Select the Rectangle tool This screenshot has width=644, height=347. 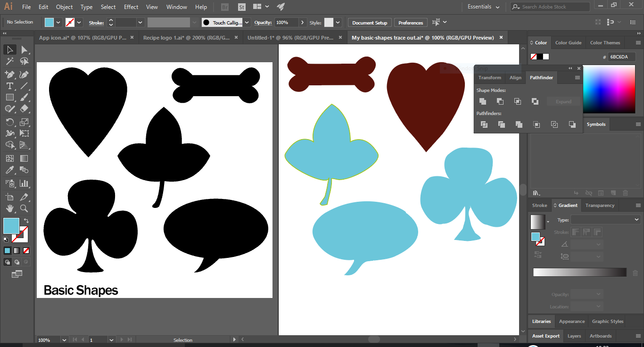coord(10,97)
